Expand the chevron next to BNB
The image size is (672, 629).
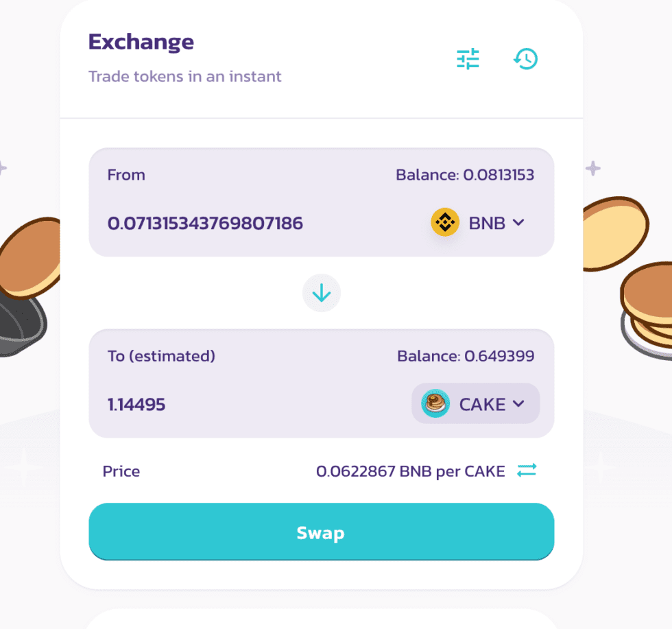point(519,223)
